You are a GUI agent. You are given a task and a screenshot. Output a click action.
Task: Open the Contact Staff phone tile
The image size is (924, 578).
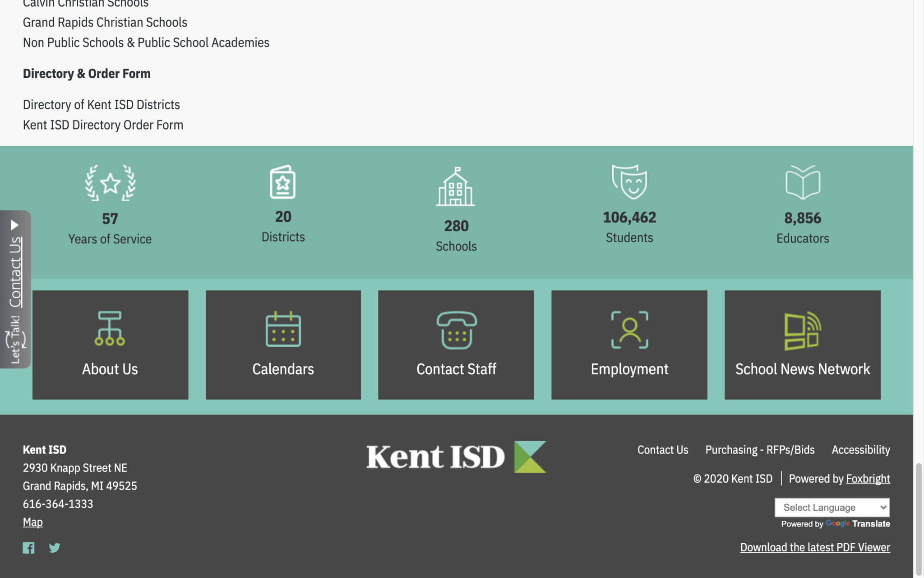456,345
